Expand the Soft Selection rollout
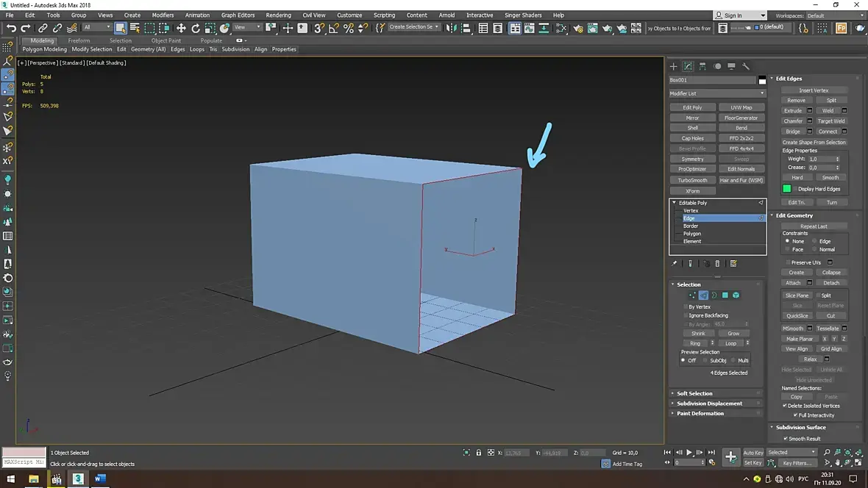Image resolution: width=868 pixels, height=488 pixels. (694, 393)
